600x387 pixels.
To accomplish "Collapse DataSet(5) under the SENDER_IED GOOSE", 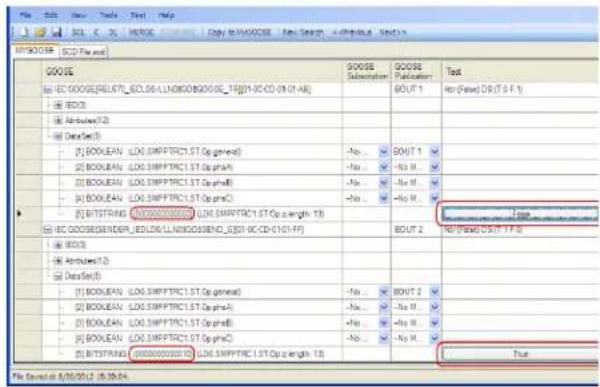I will (x=58, y=276).
